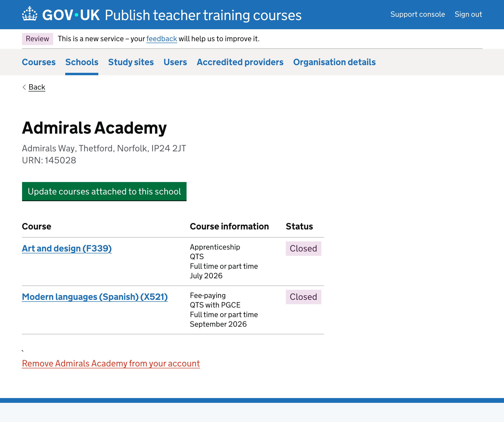Click the back chevron arrow icon

24,87
